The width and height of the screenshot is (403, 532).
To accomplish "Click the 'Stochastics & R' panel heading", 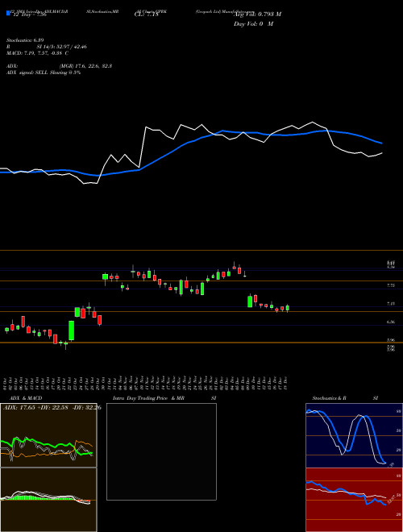I will click(x=329, y=398).
